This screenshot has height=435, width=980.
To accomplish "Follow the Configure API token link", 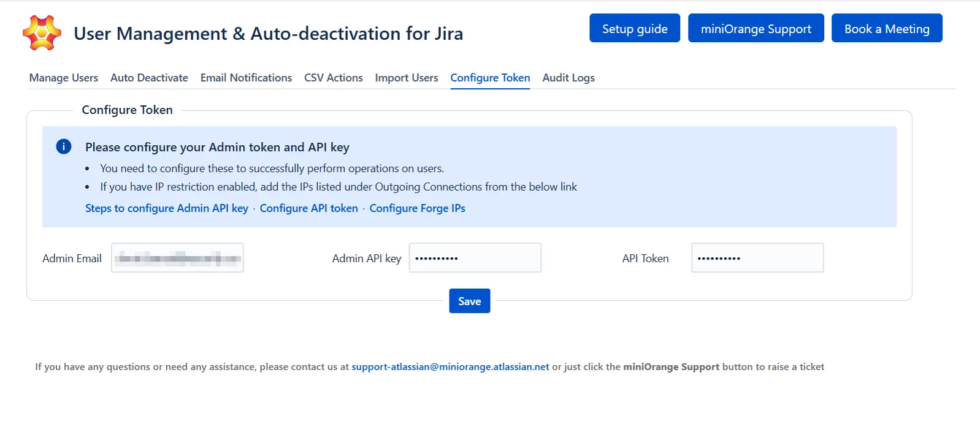I will tap(309, 208).
